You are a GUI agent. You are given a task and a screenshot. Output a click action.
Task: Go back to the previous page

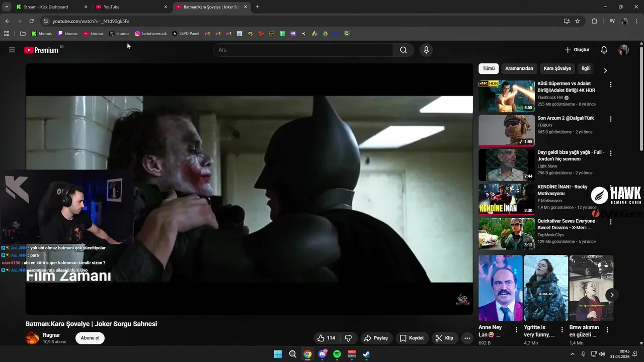click(7, 21)
